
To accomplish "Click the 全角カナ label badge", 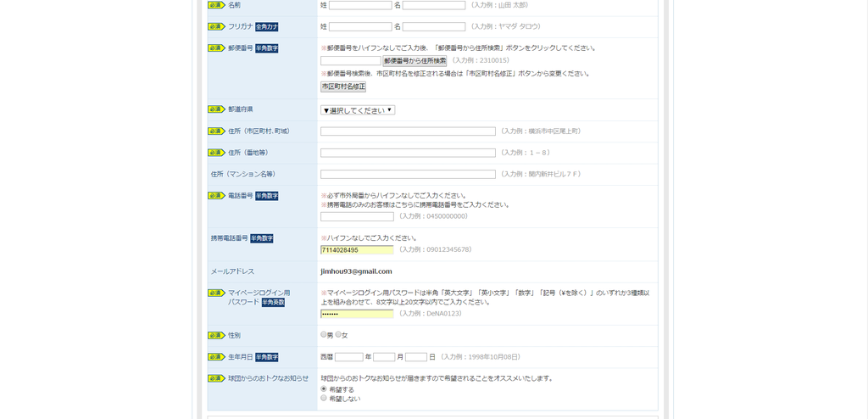I will [x=267, y=26].
